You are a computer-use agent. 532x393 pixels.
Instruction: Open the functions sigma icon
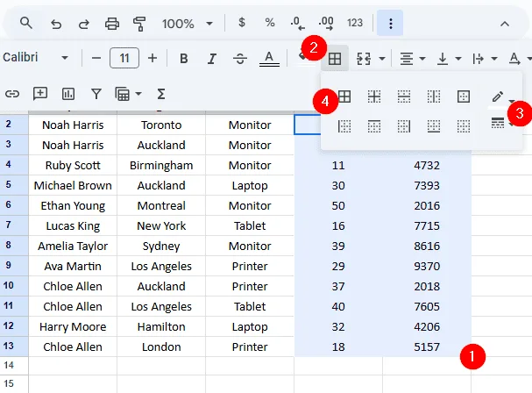point(161,94)
